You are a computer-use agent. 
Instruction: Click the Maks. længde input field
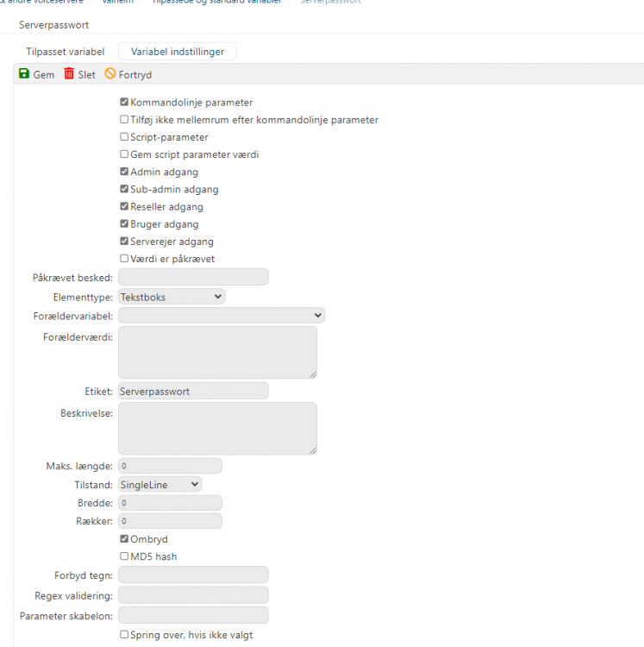point(170,466)
